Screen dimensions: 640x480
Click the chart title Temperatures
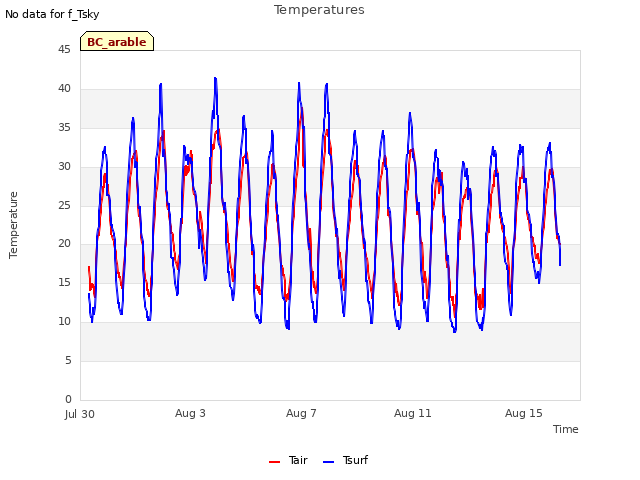click(319, 10)
